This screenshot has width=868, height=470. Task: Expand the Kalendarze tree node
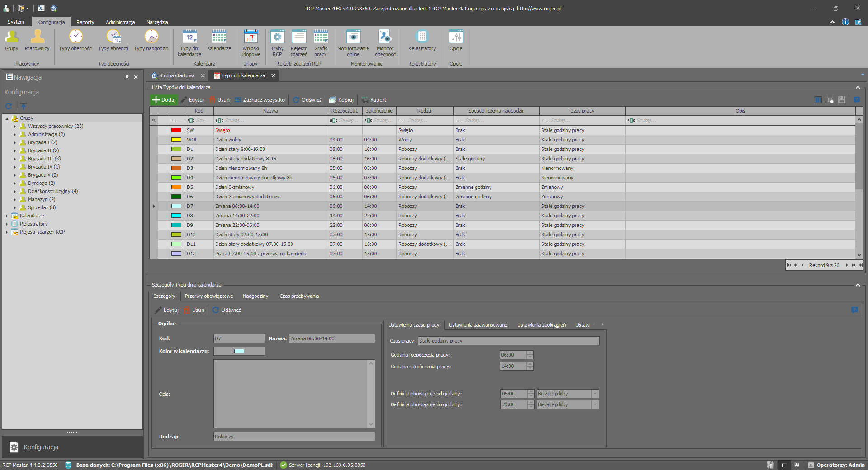(7, 216)
